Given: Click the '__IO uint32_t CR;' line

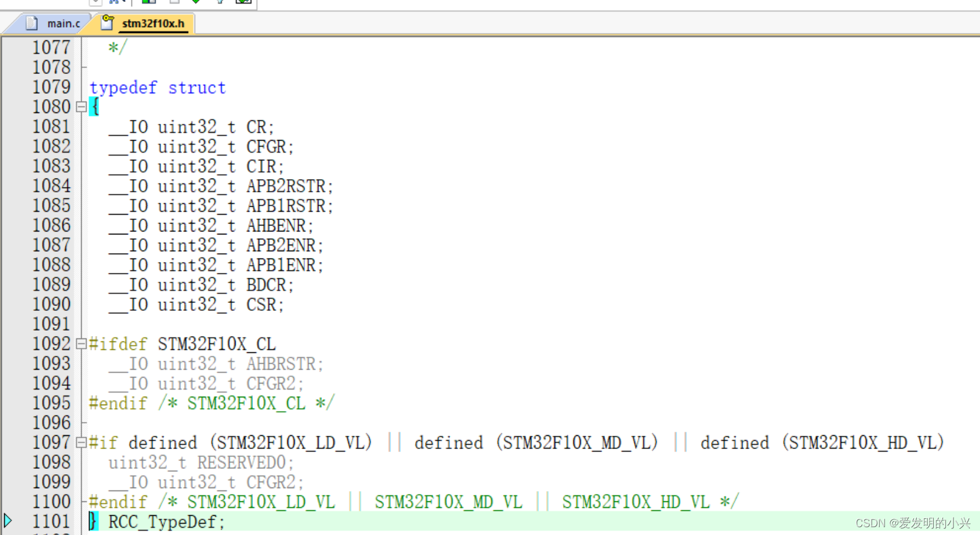Looking at the screenshot, I should coord(191,127).
